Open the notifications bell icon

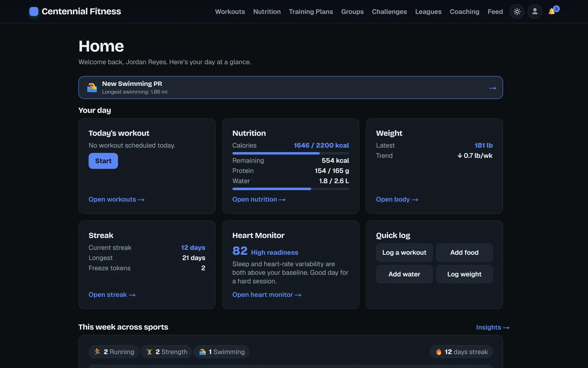[x=552, y=11]
